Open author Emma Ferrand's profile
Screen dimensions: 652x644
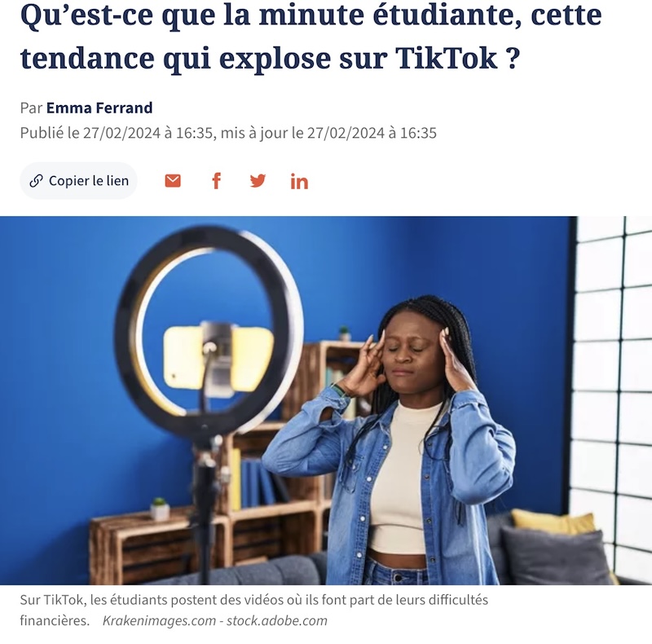(99, 108)
